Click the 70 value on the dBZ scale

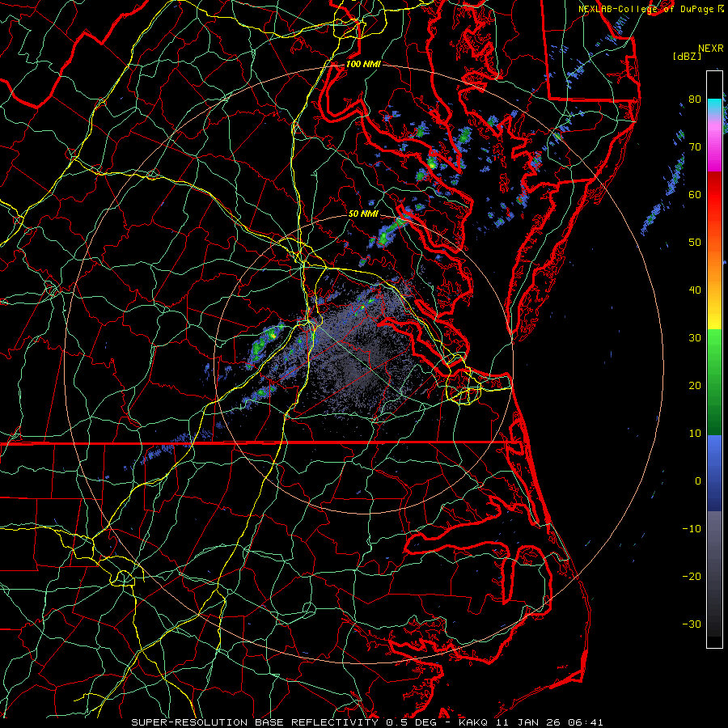point(695,147)
